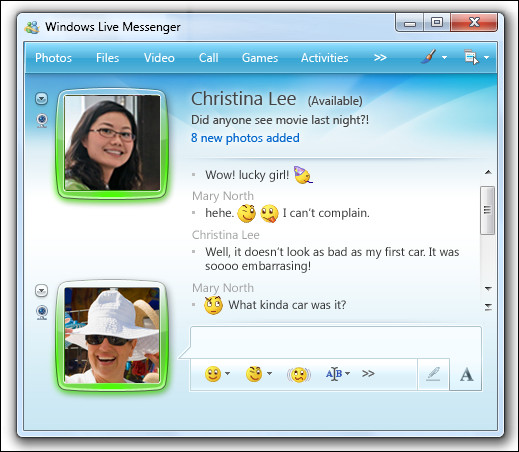519x452 pixels.
Task: Open the smiley emoticon picker
Action: click(217, 374)
